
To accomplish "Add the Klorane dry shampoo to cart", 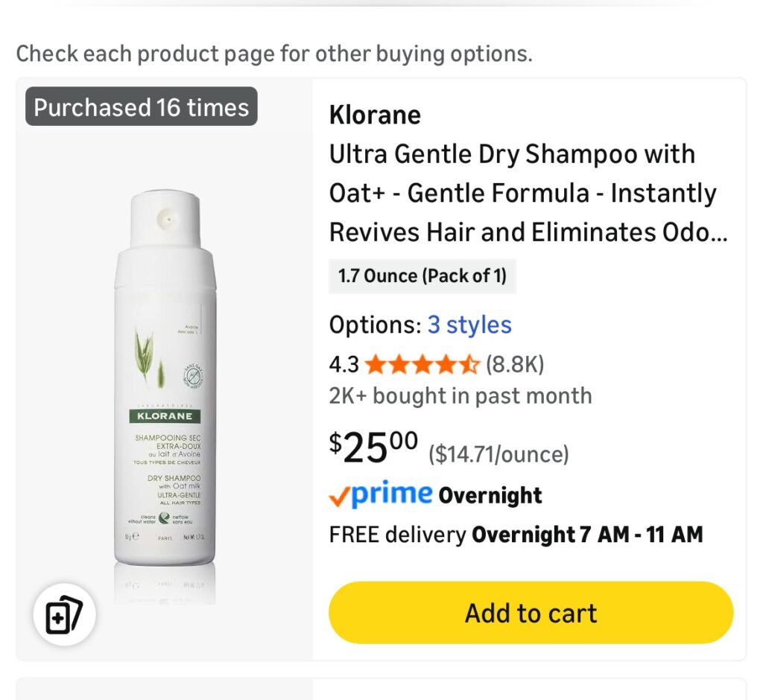I will [531, 613].
